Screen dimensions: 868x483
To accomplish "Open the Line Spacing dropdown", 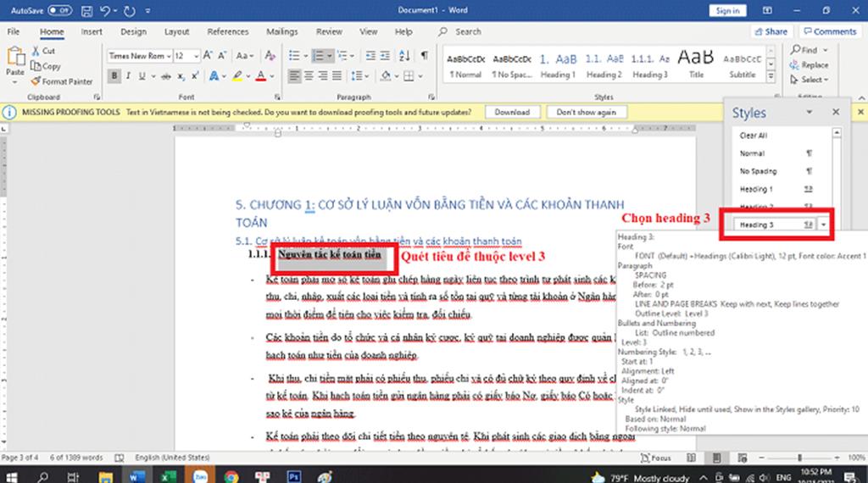I will click(359, 75).
